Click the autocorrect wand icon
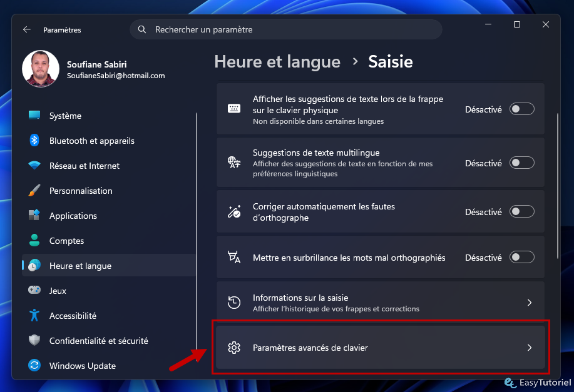This screenshot has height=392, width=574. (234, 211)
